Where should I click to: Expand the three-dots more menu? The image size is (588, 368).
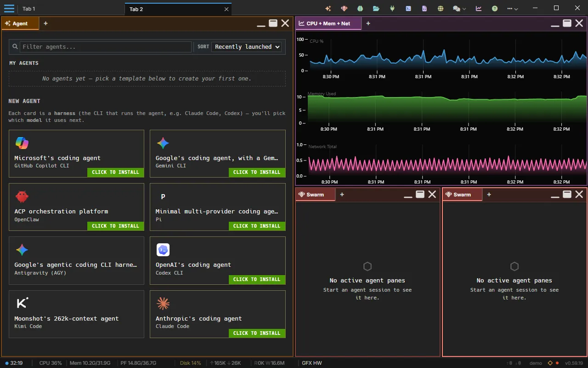513,8
